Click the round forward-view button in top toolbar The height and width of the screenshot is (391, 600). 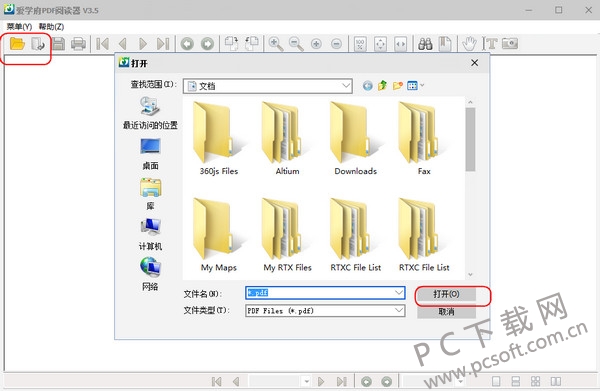pos(207,44)
